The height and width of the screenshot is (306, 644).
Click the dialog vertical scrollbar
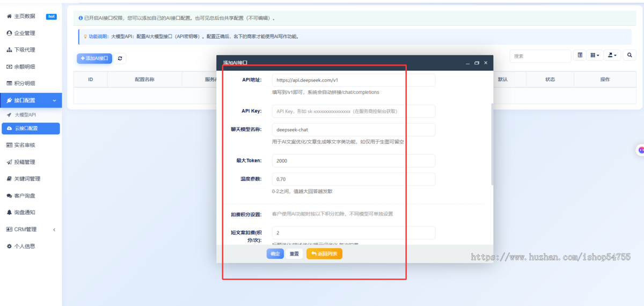tap(491, 145)
